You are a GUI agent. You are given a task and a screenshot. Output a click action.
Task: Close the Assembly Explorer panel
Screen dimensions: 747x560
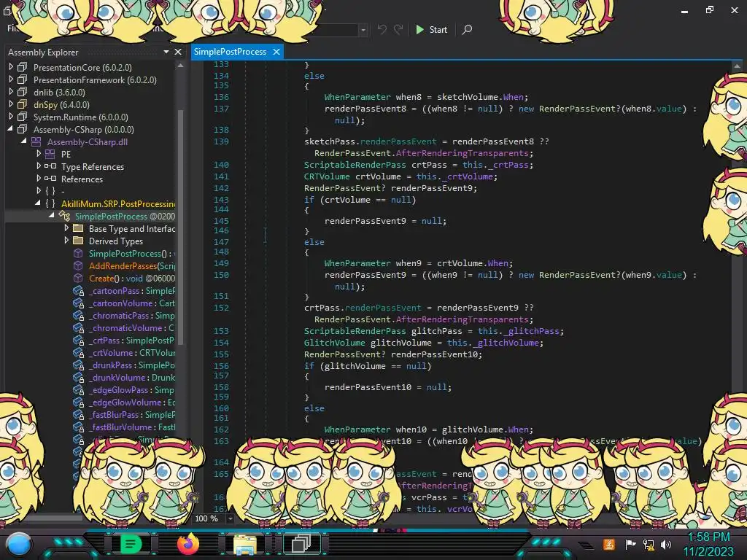(178, 52)
